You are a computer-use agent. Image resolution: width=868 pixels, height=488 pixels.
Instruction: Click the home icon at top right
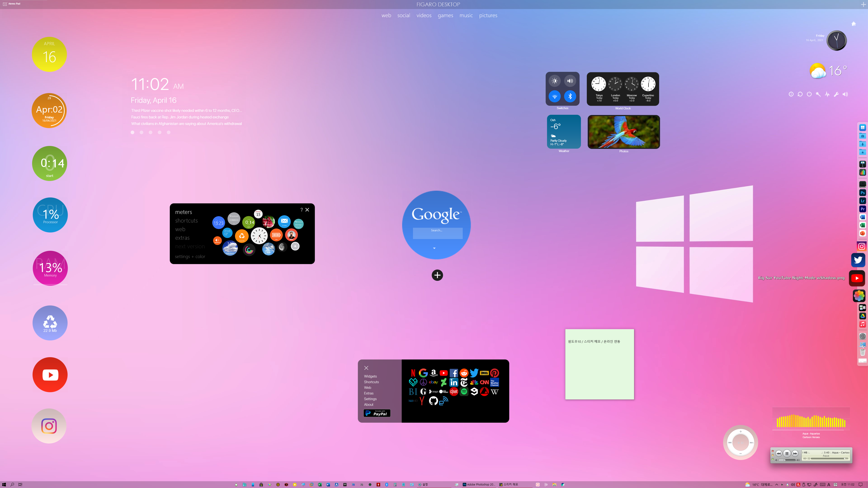click(x=854, y=23)
